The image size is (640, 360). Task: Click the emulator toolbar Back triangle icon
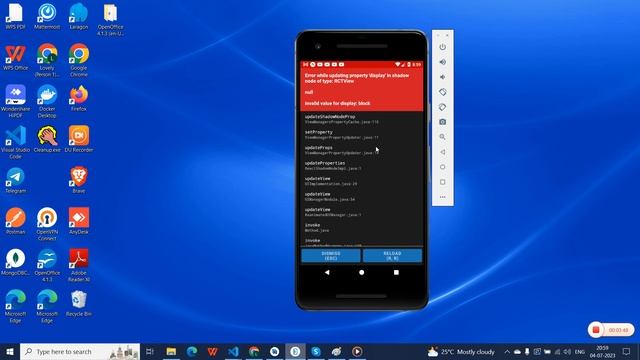pos(442,152)
